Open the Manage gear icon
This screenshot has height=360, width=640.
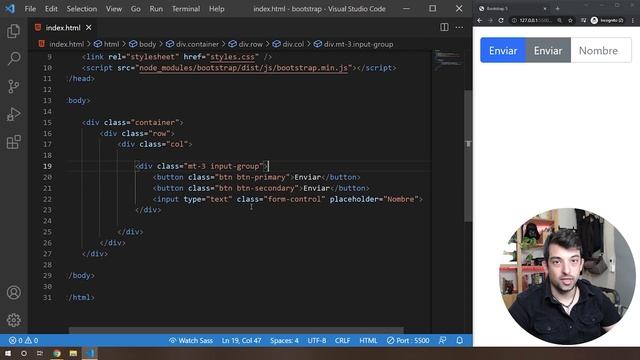13,320
